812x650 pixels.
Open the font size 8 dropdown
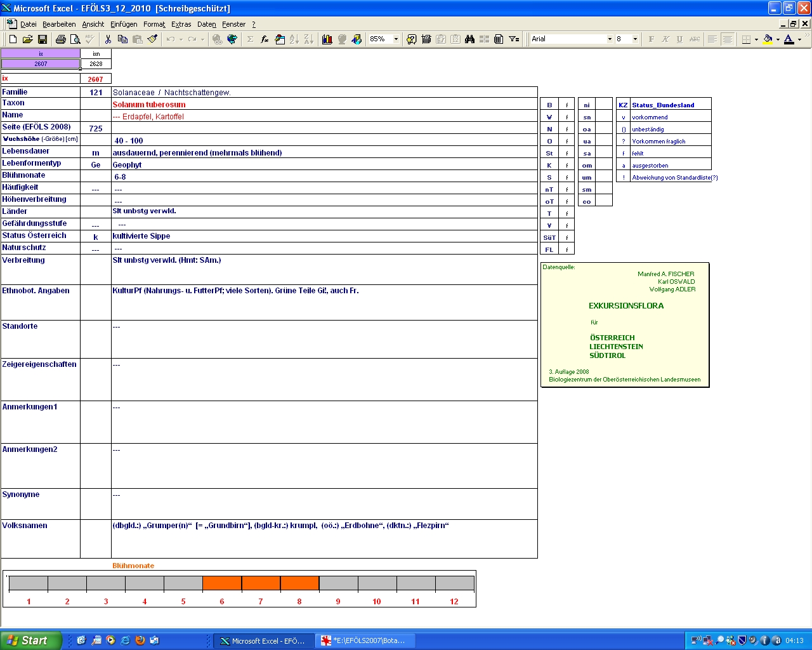point(635,39)
